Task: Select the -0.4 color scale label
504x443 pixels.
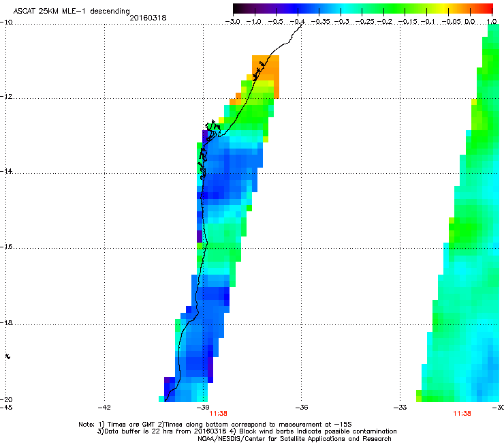Action: [298, 22]
